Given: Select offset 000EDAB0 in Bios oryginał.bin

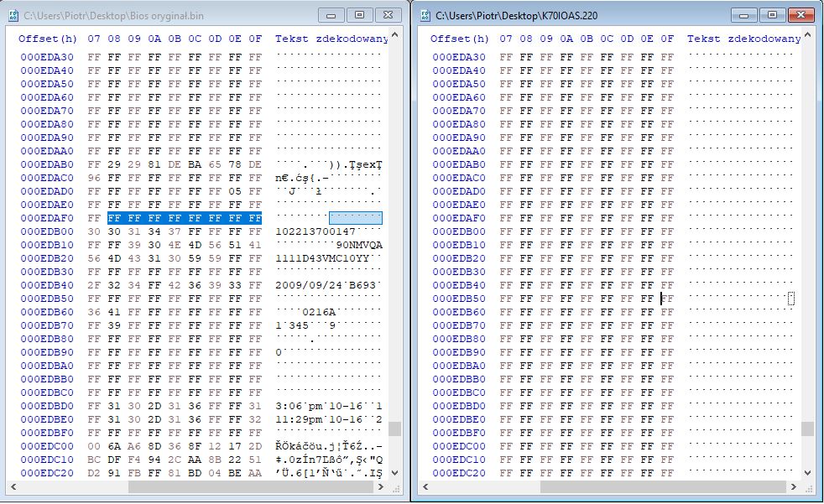Looking at the screenshot, I should point(47,164).
